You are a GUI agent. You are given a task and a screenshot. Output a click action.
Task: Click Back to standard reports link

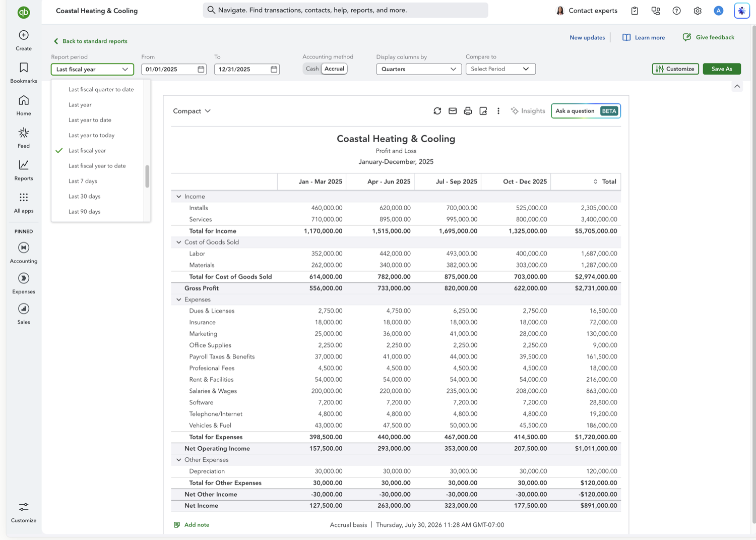[x=90, y=41]
